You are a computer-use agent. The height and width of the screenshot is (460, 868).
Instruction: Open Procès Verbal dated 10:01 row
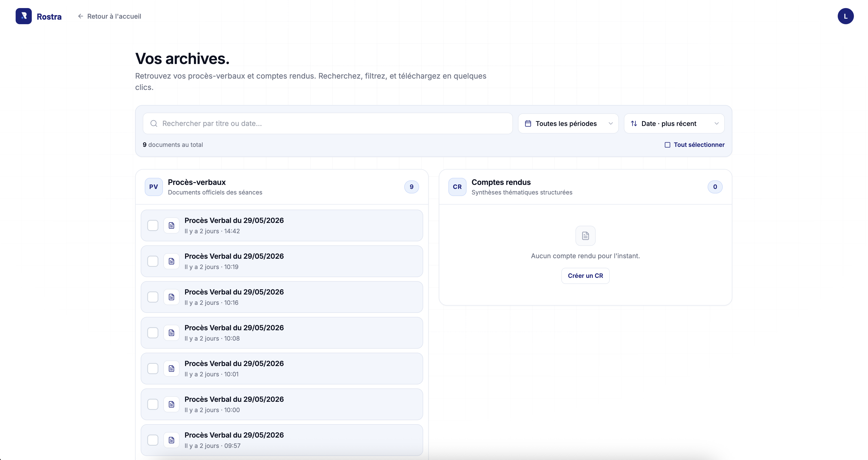(x=282, y=369)
